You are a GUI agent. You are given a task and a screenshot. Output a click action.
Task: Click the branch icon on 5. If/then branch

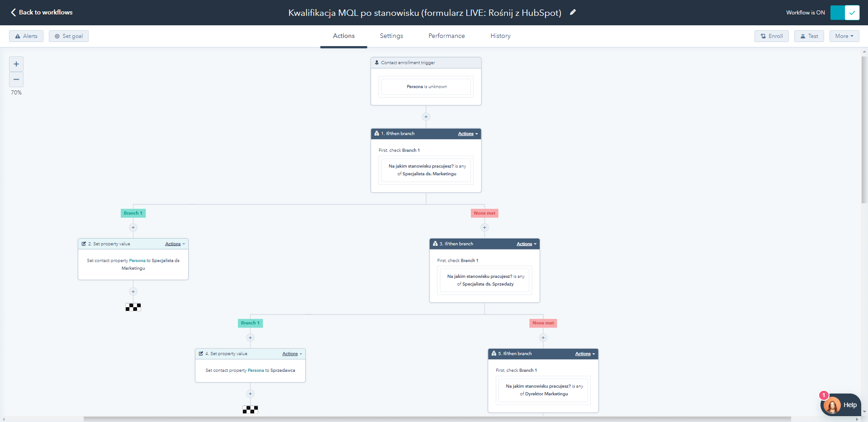pyautogui.click(x=494, y=354)
